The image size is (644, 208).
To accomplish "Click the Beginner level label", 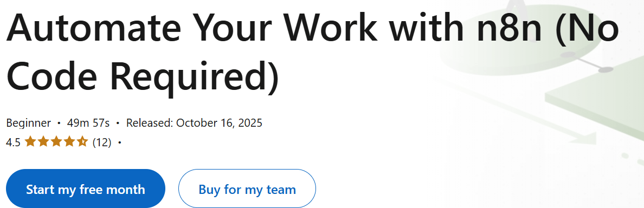I will coord(29,122).
